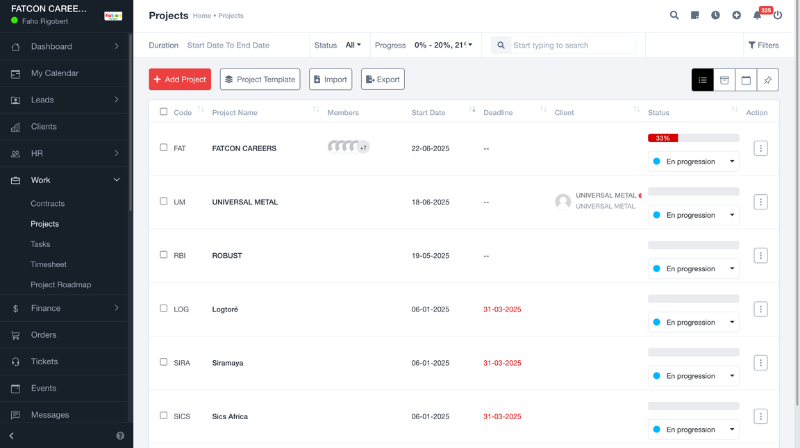Open En progression status dropdown for ROBUST
The height and width of the screenshot is (448, 800).
coord(693,268)
